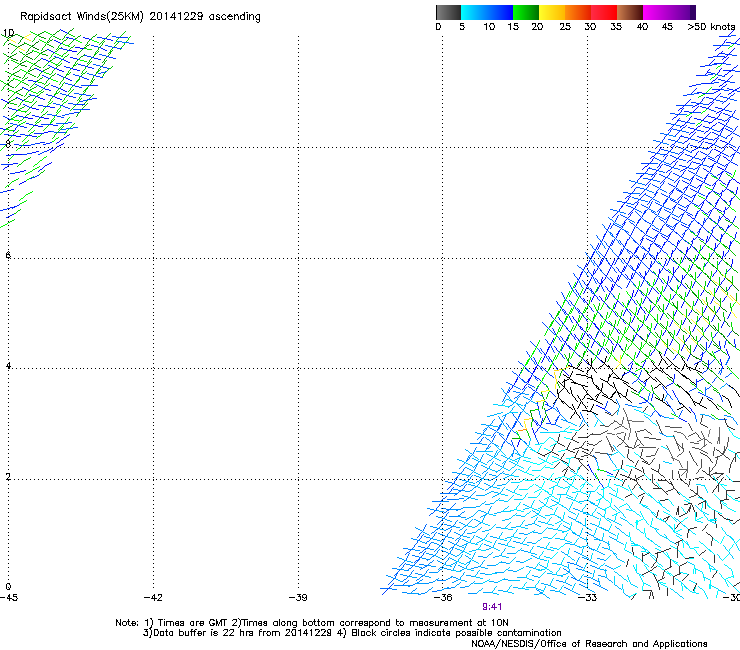Click the longitude label '-39'

(x=298, y=598)
